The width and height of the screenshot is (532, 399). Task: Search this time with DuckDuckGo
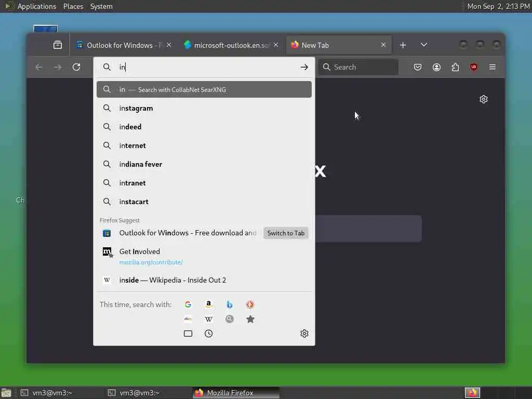(x=250, y=304)
